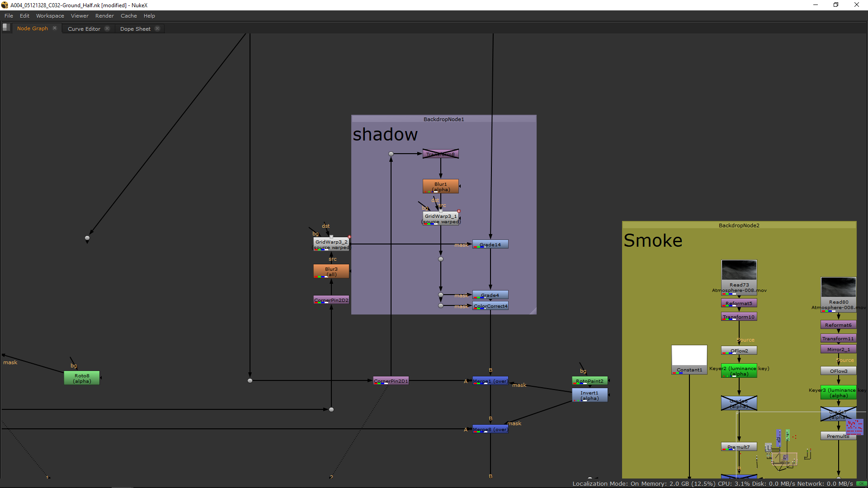Click the Read73 Atmosphere thumbnail
868x488 pixels.
tap(739, 270)
